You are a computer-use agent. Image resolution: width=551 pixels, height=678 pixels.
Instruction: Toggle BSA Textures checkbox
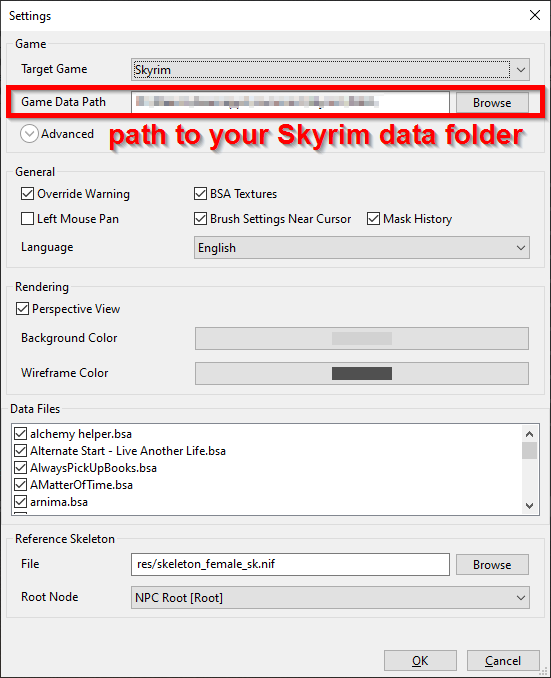tap(200, 194)
